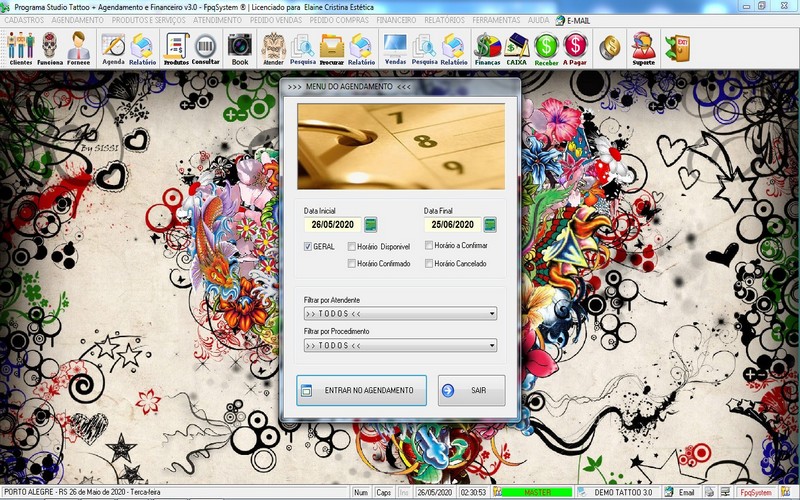Open the PEDIDO VENDAS menu
Screen dimensions: 800x500
[x=276, y=20]
